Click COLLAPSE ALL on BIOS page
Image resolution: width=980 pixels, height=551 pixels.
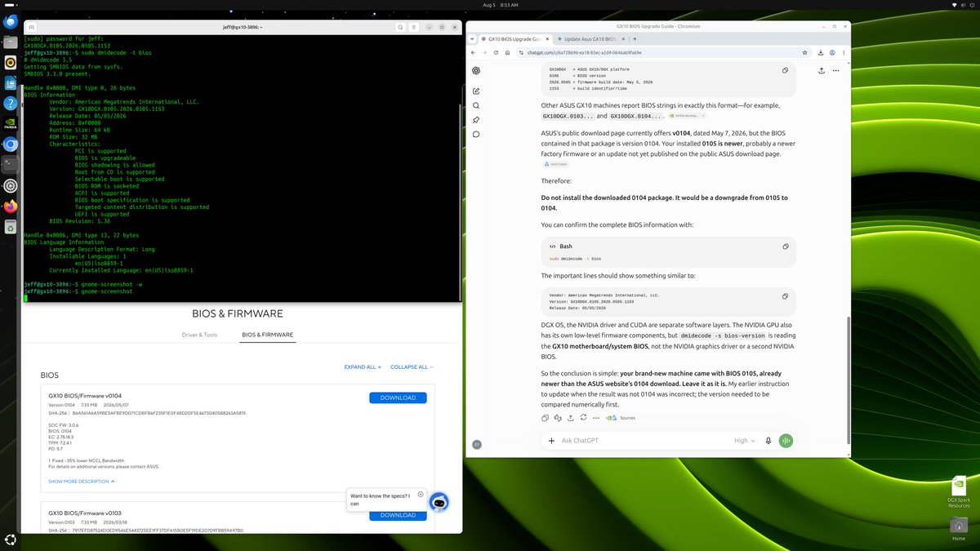tap(412, 367)
